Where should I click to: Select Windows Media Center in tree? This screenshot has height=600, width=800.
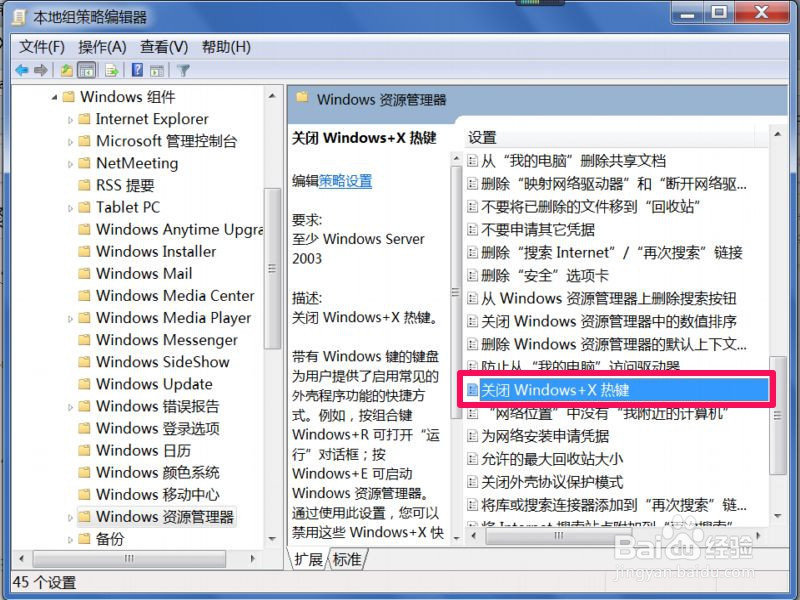[175, 295]
